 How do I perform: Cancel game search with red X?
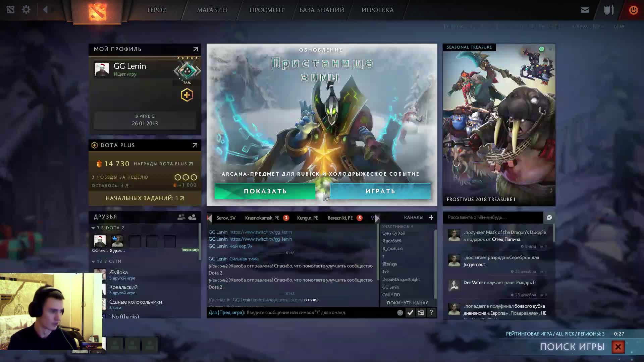click(x=618, y=347)
